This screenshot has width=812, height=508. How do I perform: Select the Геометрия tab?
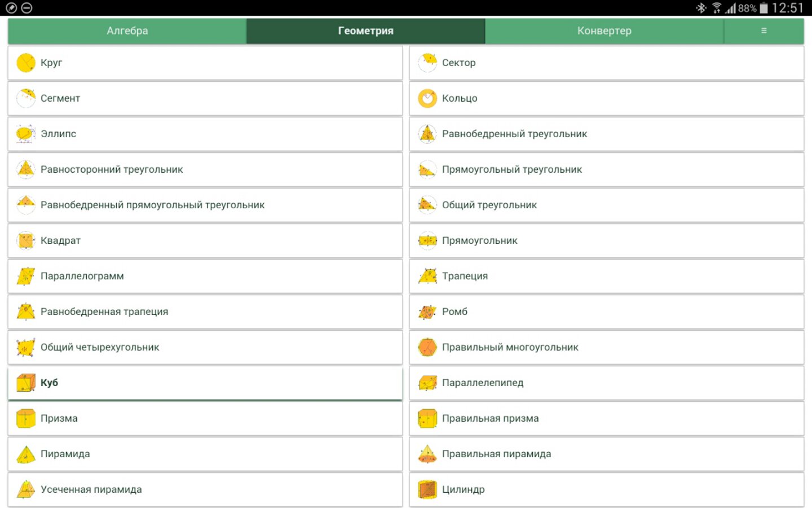[365, 30]
